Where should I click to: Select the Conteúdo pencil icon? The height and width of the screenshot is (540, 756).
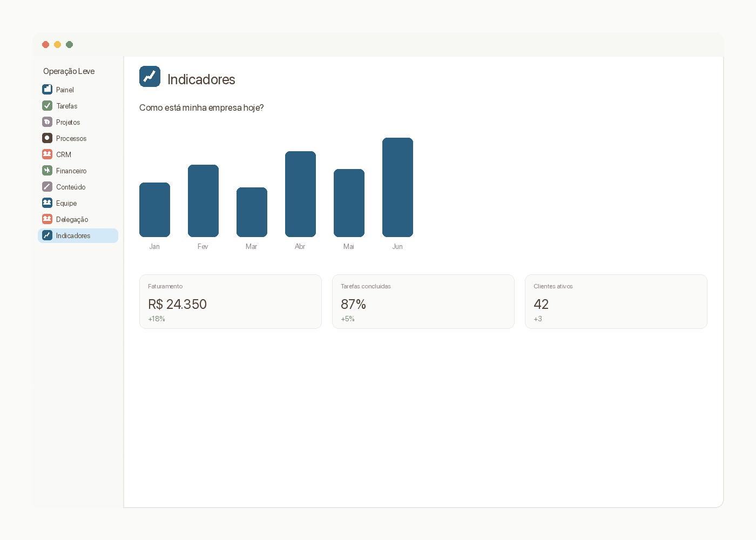pos(48,187)
